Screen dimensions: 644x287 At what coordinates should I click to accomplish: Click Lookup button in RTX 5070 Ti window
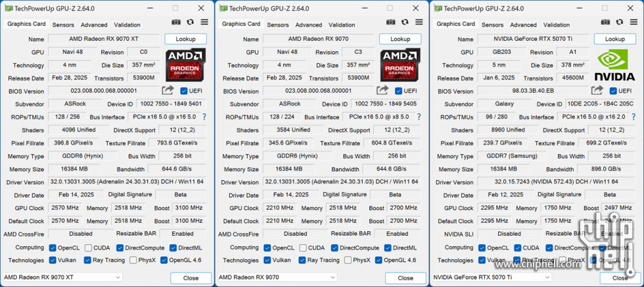pos(615,39)
